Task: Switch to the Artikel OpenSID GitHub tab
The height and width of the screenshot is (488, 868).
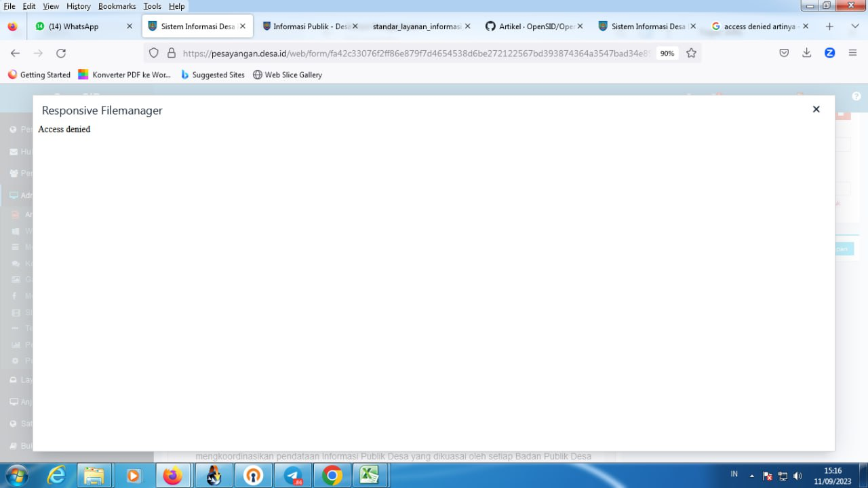Action: (533, 26)
